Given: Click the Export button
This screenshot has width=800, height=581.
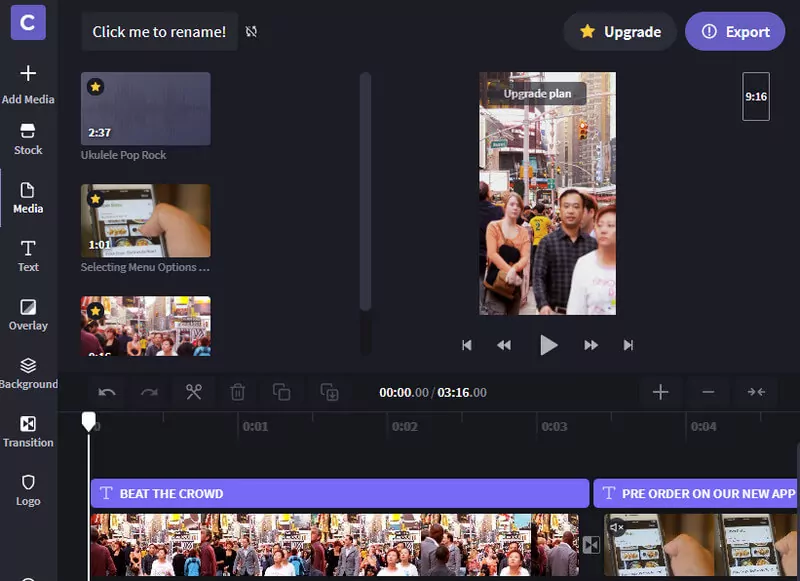Looking at the screenshot, I should [734, 32].
